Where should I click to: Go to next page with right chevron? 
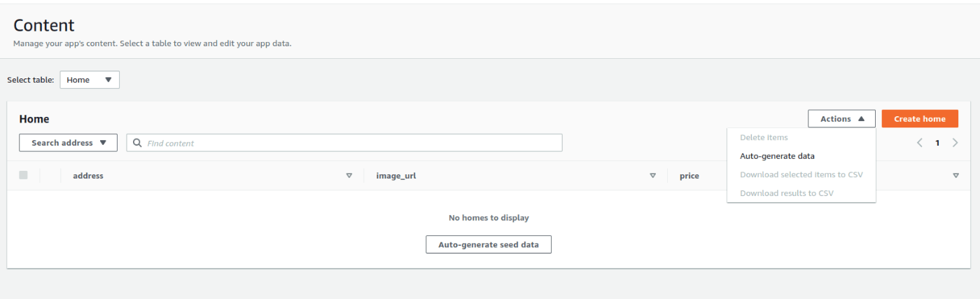click(x=955, y=143)
